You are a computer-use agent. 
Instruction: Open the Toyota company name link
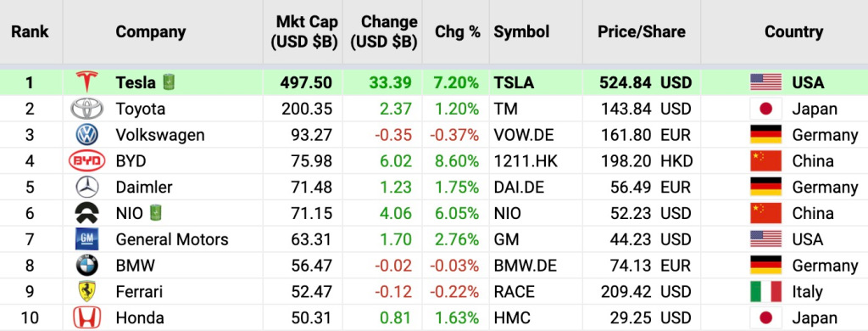[x=140, y=109]
